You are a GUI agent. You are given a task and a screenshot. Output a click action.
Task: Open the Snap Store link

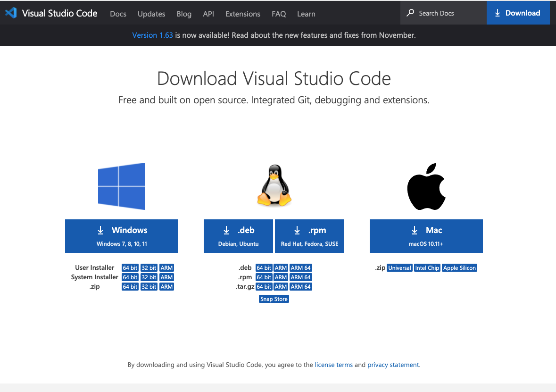point(274,299)
